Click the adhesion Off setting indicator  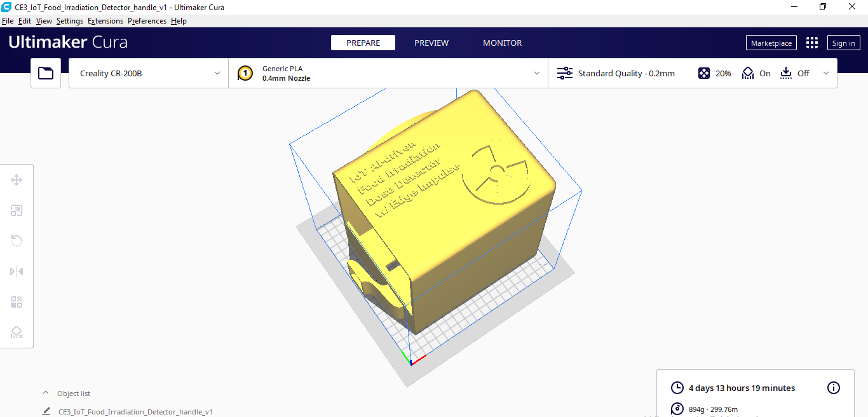795,73
